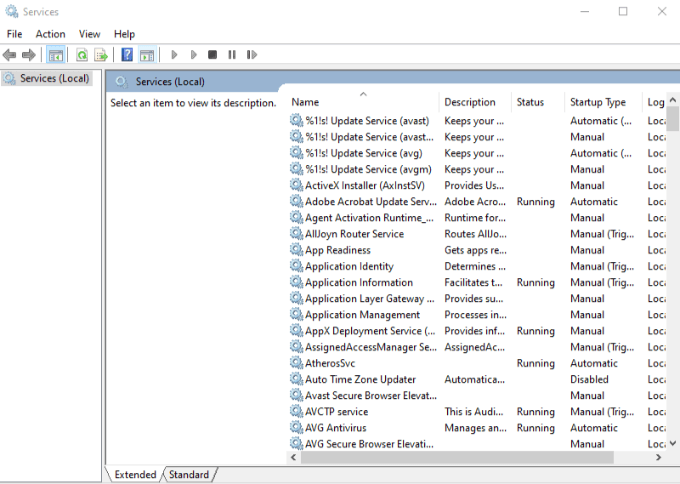Viewport: 680px width, 484px height.
Task: Open Help with the blue question mark icon
Action: [127, 55]
